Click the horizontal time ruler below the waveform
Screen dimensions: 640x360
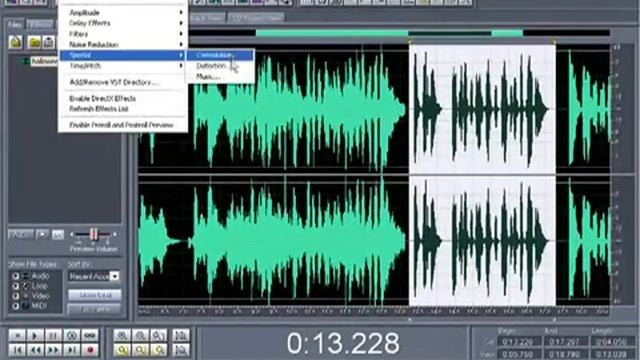[x=373, y=312]
